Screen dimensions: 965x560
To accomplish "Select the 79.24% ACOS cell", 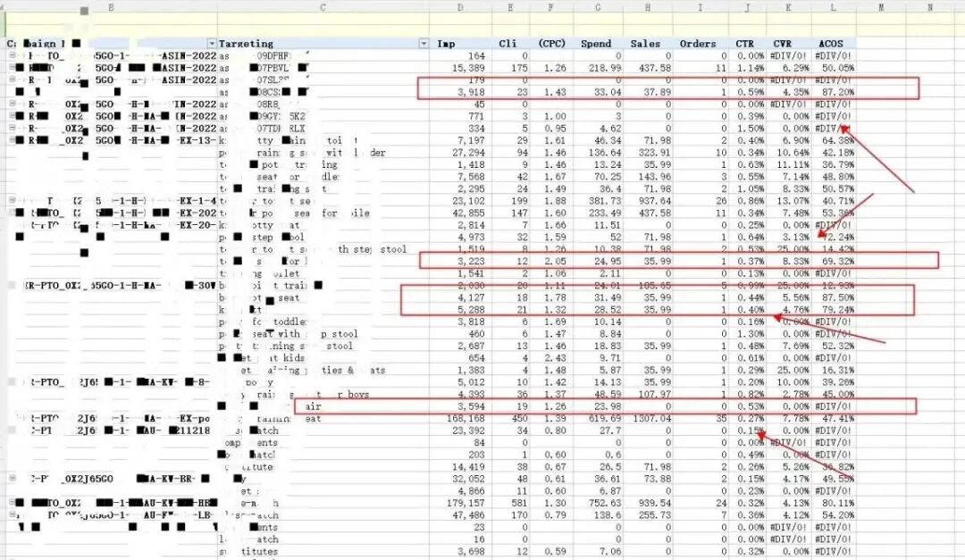I will click(x=837, y=310).
